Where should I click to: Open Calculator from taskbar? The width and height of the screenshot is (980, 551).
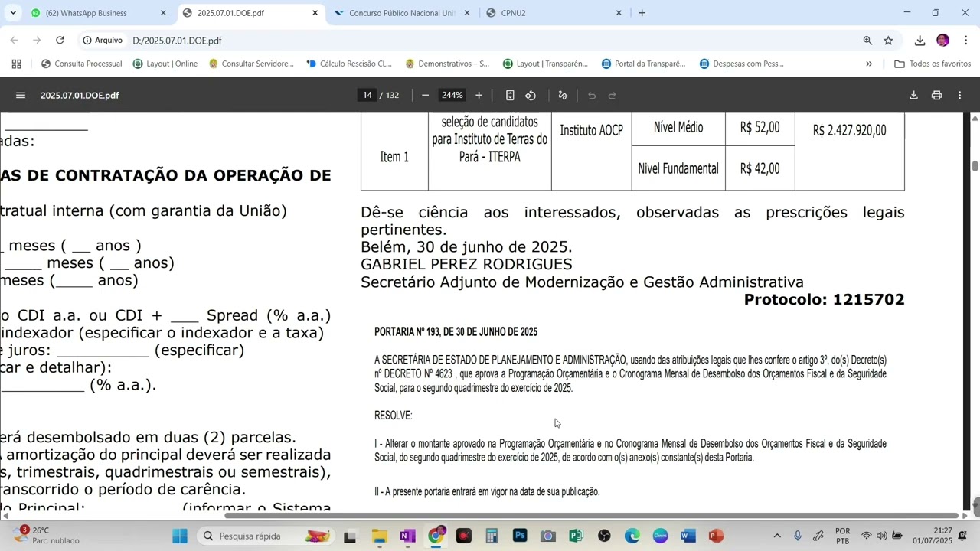click(492, 536)
